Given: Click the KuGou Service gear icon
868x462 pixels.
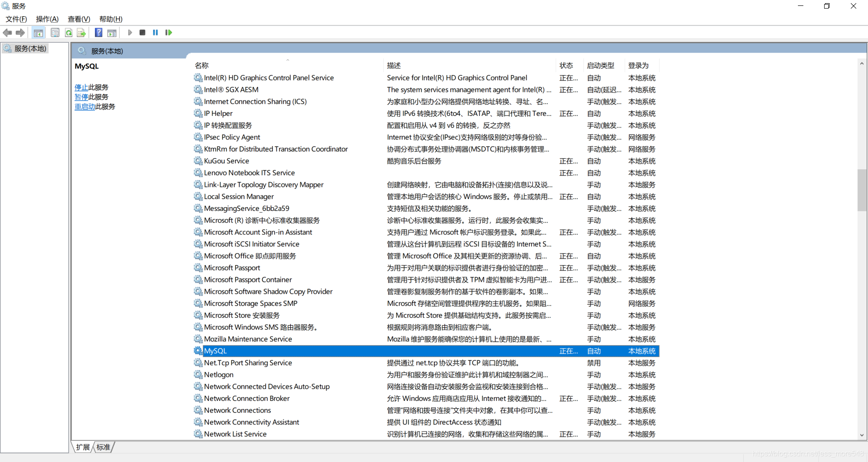Looking at the screenshot, I should (198, 161).
